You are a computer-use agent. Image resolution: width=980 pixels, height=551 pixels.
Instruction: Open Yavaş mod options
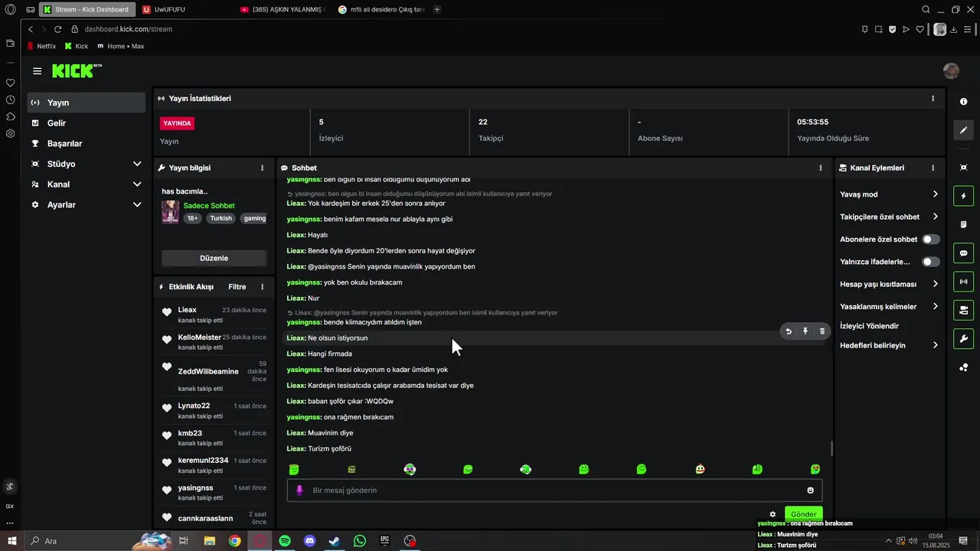889,194
